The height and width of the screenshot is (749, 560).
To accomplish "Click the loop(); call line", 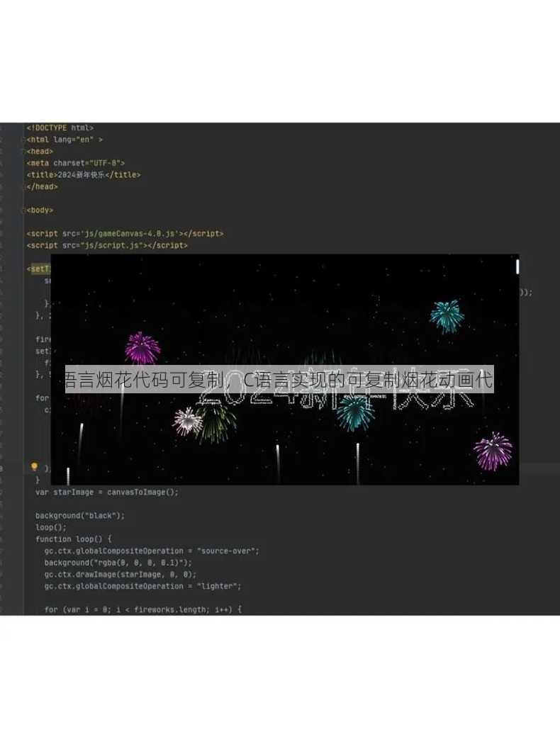I will (x=51, y=527).
